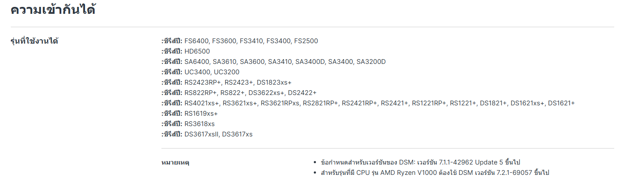
Task: Click the RS3618xs model name
Action: [199, 124]
